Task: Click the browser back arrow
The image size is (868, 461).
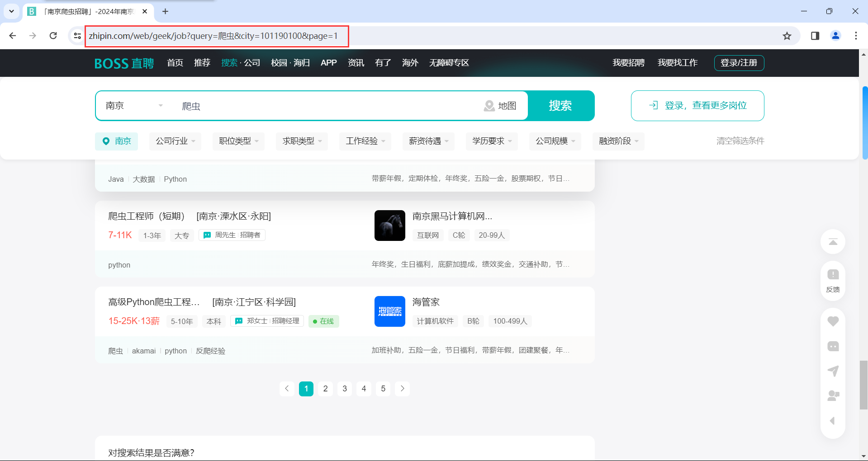Action: 13,36
